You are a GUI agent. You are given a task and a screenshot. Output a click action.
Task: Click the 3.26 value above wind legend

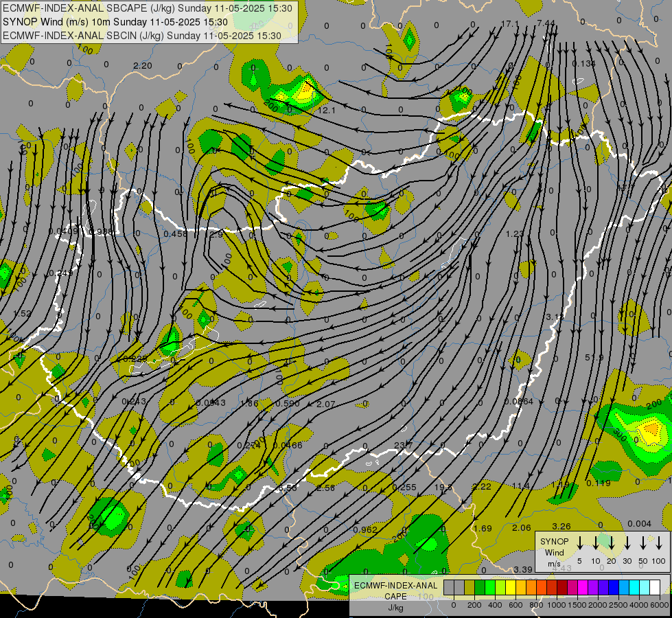coord(561,526)
